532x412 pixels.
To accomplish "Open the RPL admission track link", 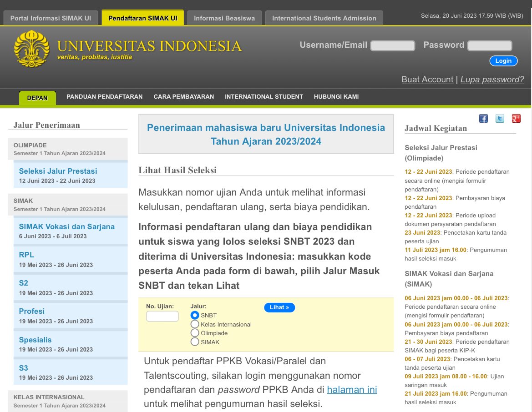I will coord(26,255).
